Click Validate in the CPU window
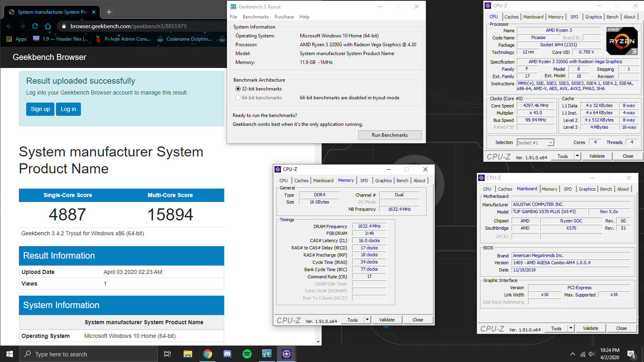 (597, 156)
